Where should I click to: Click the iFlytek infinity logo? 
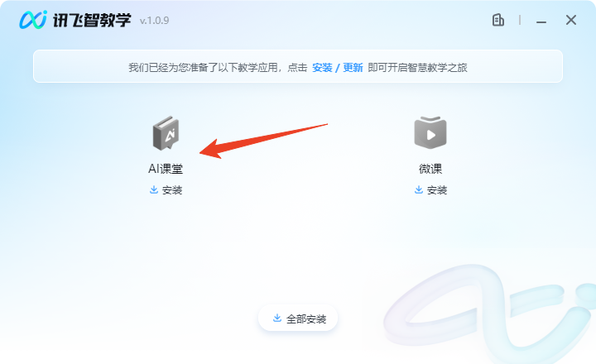[x=33, y=20]
